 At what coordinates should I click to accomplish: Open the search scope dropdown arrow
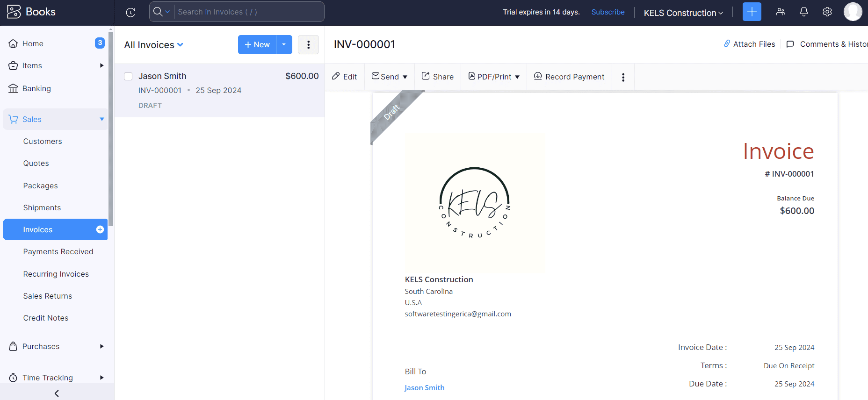coord(167,12)
